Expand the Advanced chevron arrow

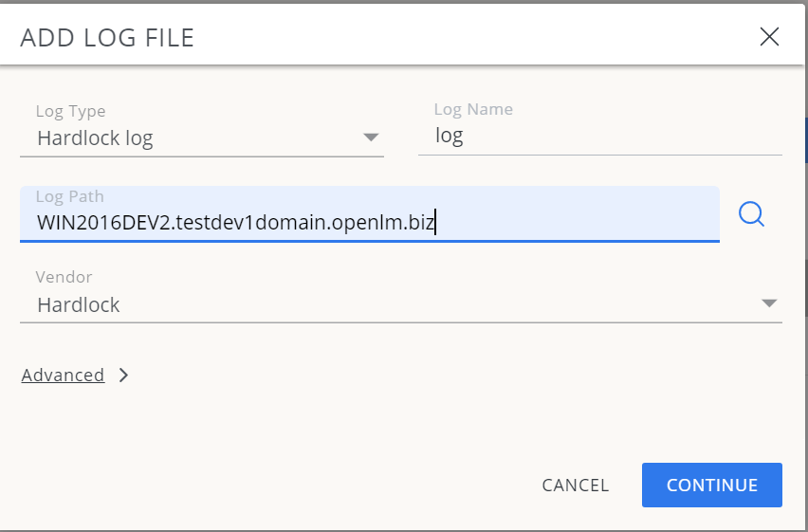tap(124, 376)
